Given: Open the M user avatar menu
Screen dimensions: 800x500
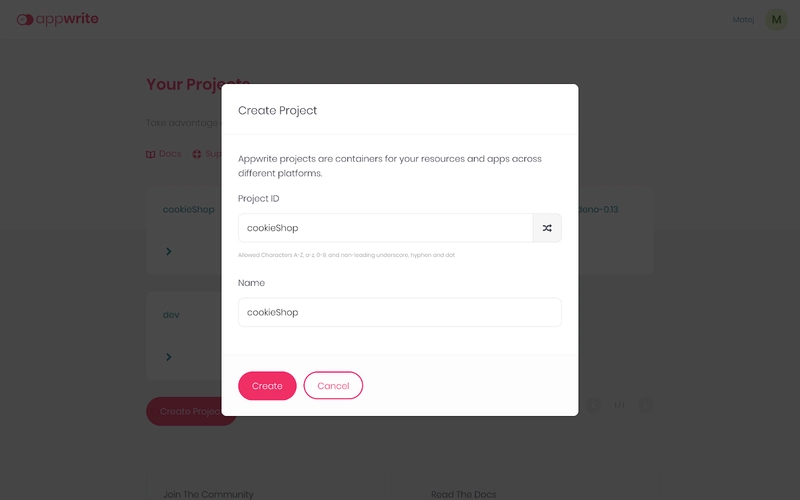Looking at the screenshot, I should [776, 19].
